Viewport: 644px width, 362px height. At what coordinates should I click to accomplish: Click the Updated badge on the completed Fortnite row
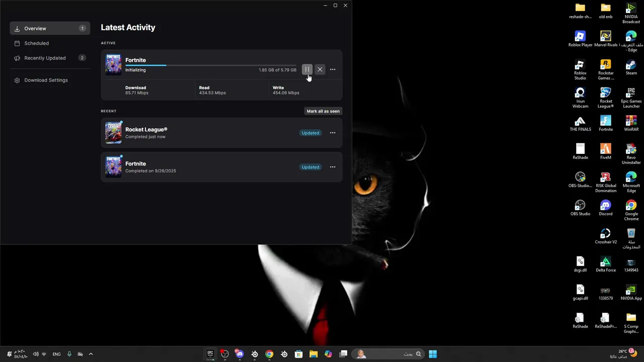pyautogui.click(x=310, y=167)
